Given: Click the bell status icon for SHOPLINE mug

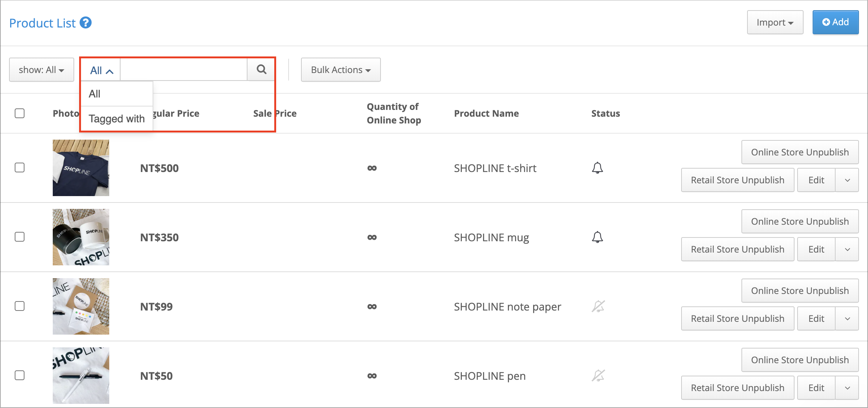Looking at the screenshot, I should 598,237.
